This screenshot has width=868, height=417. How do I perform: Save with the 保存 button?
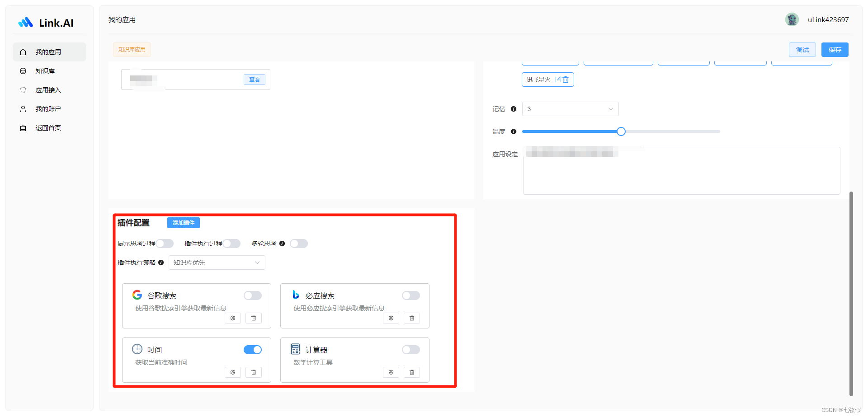pos(835,50)
